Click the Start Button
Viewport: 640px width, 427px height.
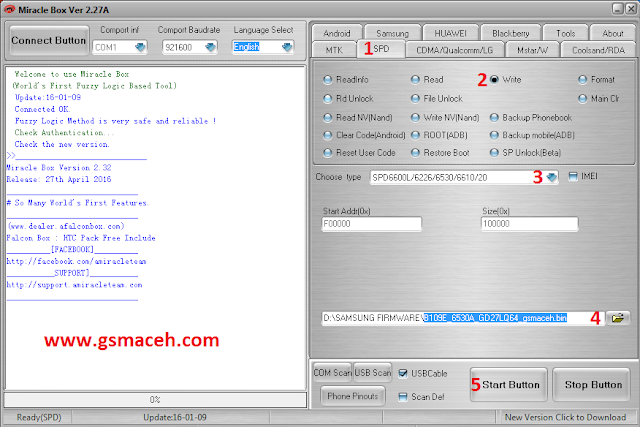[509, 385]
